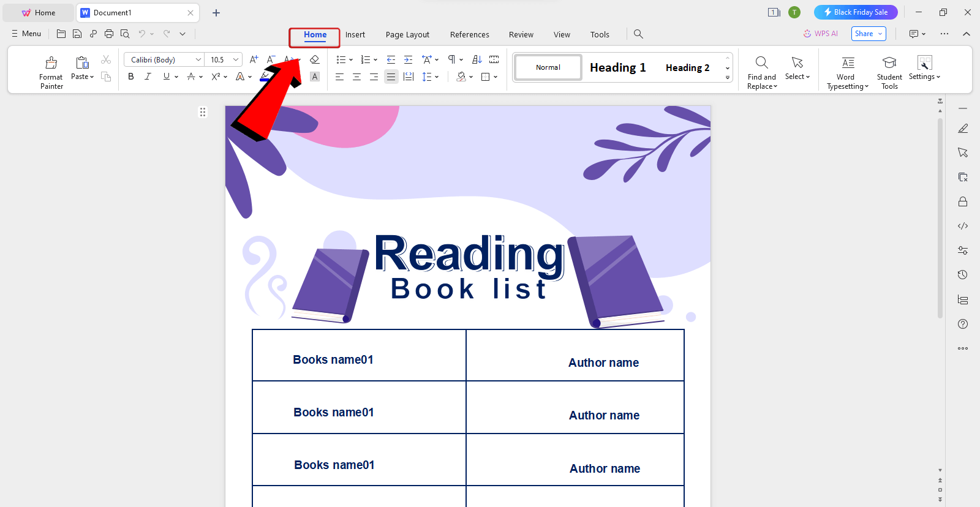
Task: Click the selection arrow icon in sidebar
Action: (x=963, y=152)
